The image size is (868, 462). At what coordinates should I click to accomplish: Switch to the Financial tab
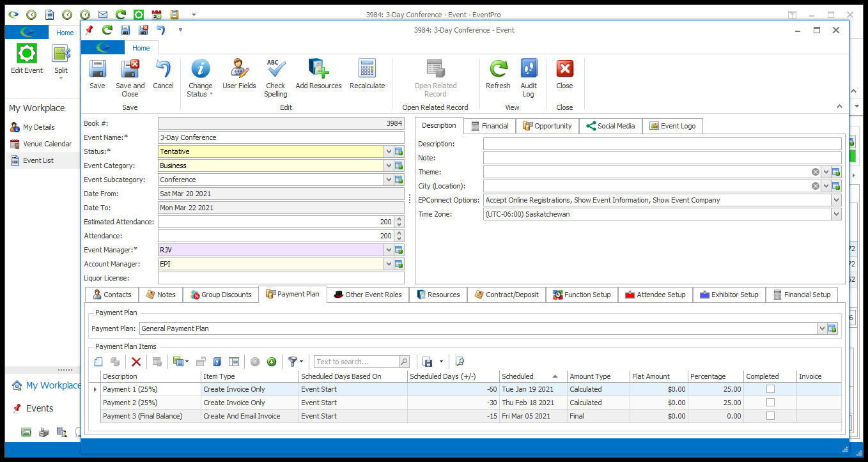(490, 126)
